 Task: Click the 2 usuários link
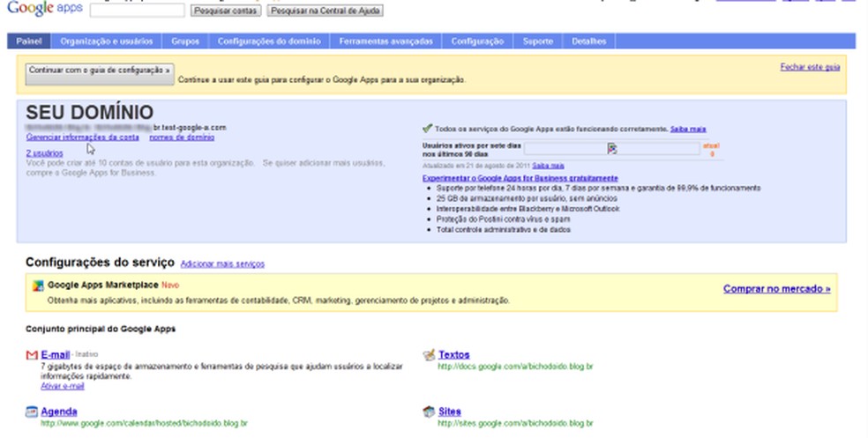(44, 153)
